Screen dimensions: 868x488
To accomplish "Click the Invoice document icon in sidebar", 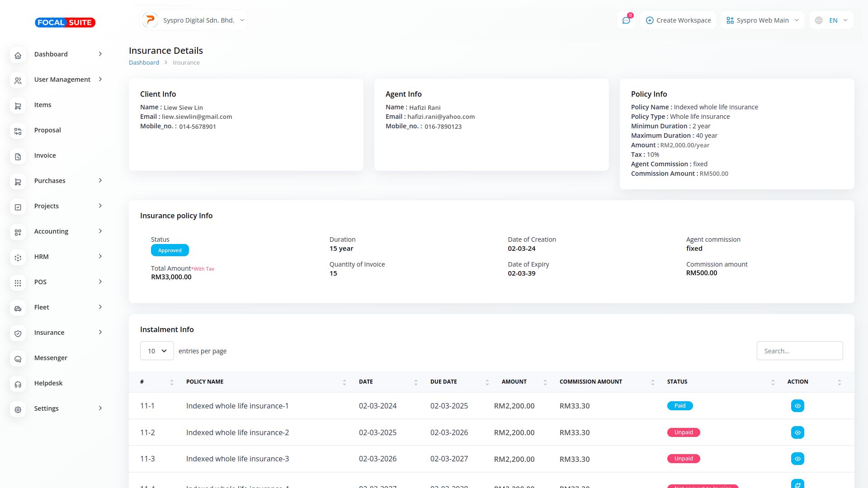I will tap(18, 156).
